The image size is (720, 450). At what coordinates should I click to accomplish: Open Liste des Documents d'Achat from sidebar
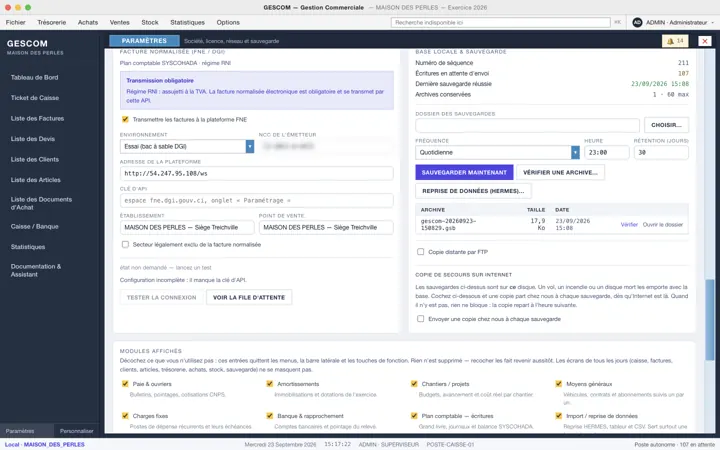(x=41, y=203)
